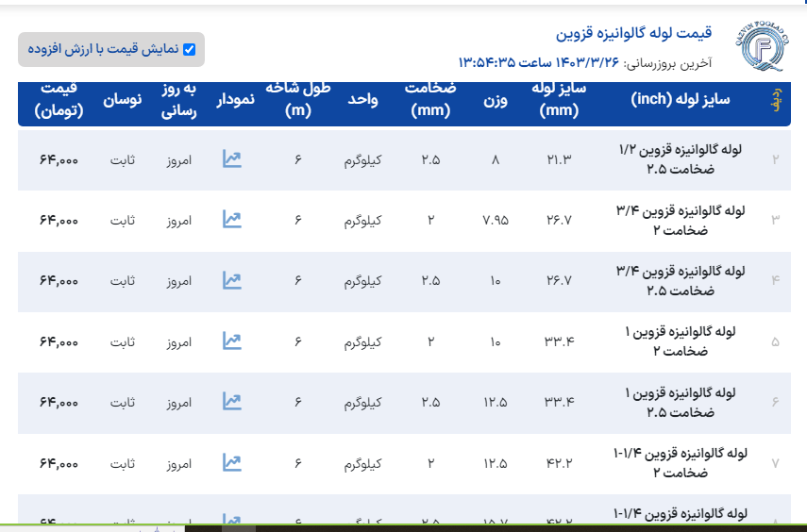Screen dimensions: 807x532
Task: Select the 'ضخامت (mm)' column header
Action: coord(430,100)
